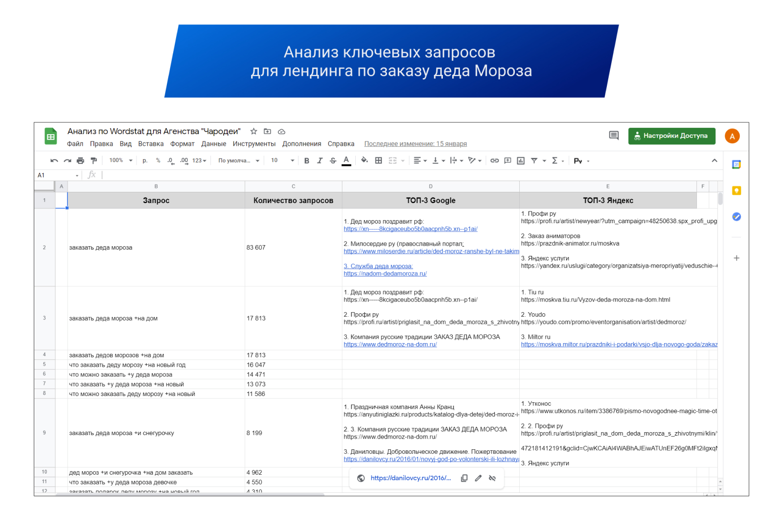Format selected cell as percent
783x532 pixels.
click(x=158, y=161)
